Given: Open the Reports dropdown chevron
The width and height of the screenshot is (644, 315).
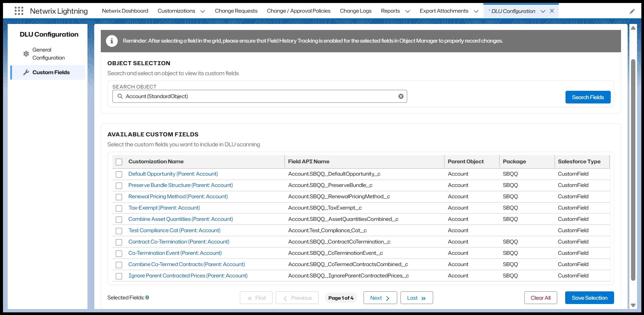Looking at the screenshot, I should (x=407, y=11).
